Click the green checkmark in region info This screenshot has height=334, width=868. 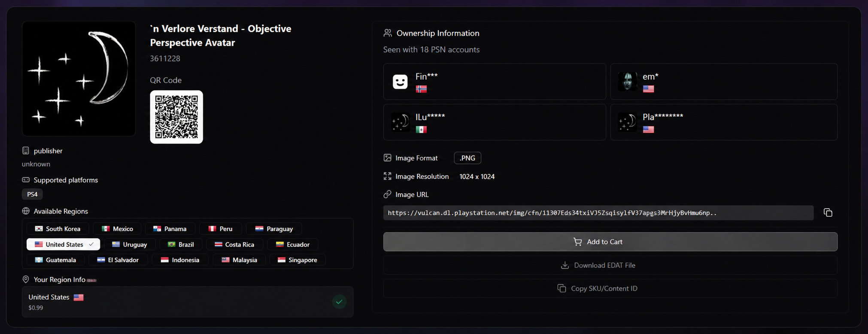tap(339, 302)
